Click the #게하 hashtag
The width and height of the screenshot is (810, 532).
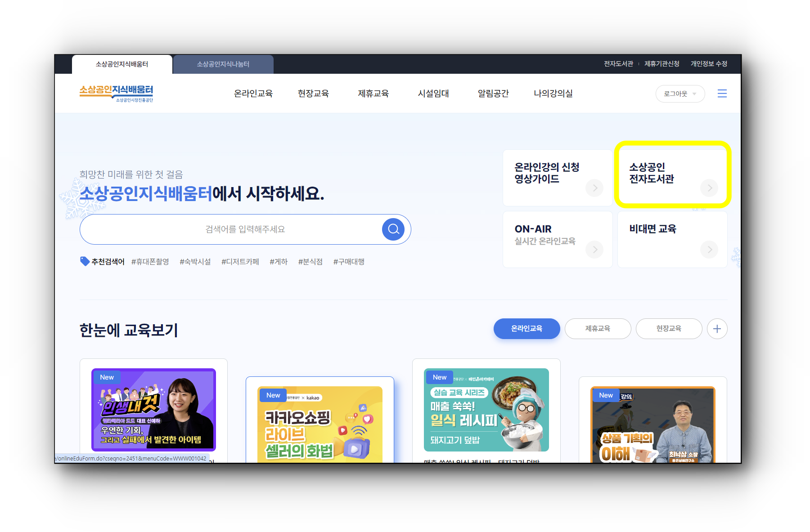point(278,262)
